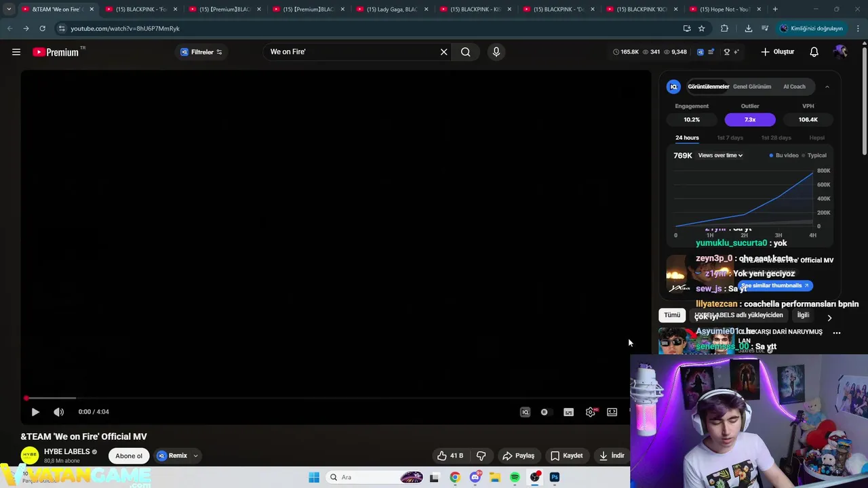The image size is (868, 488).
Task: Click the VPH 106.4K value
Action: coord(808,120)
